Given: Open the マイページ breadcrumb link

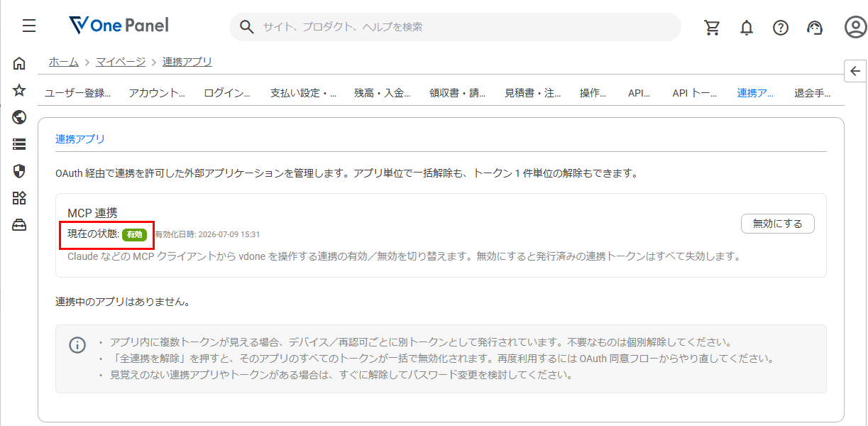Looking at the screenshot, I should click(121, 62).
